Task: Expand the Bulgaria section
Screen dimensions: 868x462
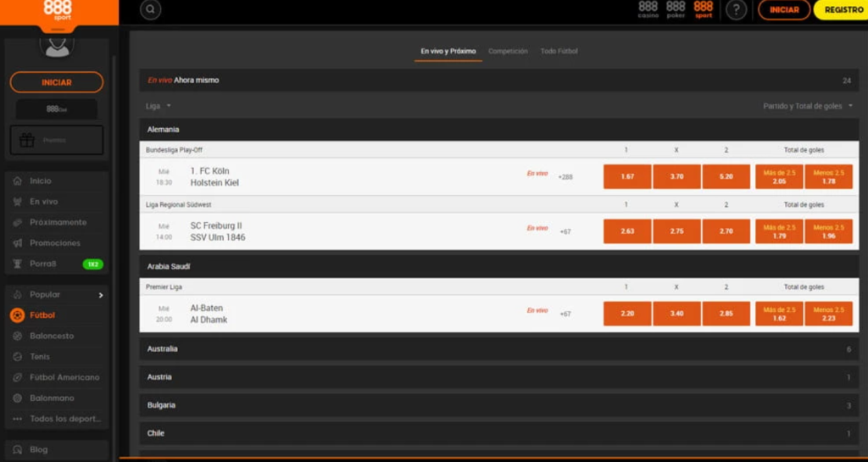Action: pyautogui.click(x=498, y=405)
